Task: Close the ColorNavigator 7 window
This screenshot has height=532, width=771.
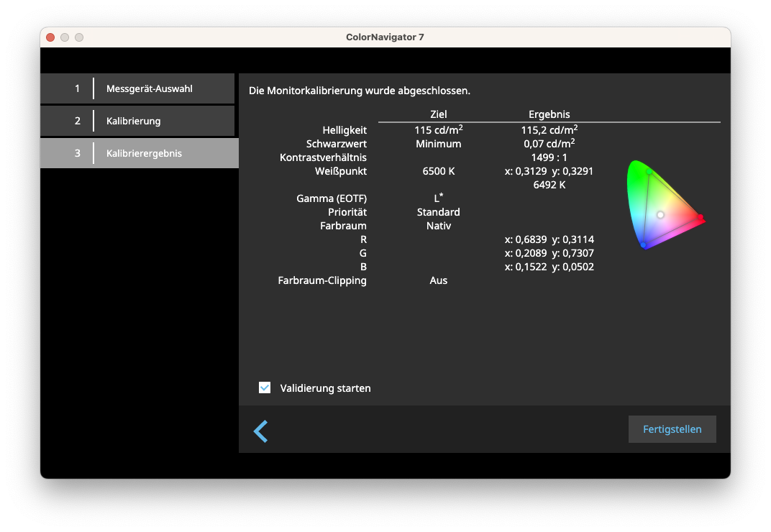Action: click(50, 37)
